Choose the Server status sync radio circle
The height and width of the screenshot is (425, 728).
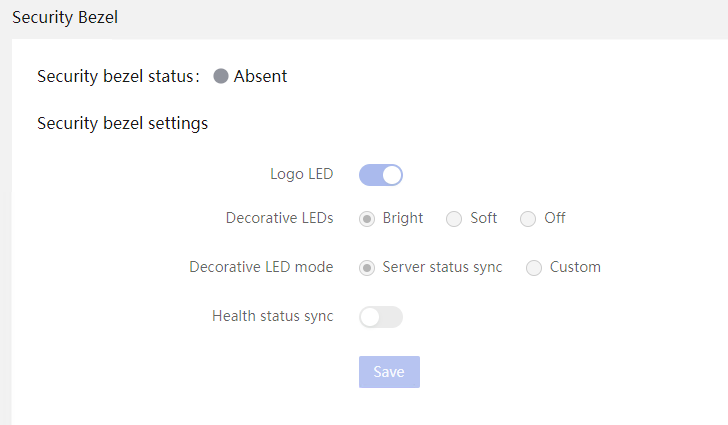(x=367, y=268)
